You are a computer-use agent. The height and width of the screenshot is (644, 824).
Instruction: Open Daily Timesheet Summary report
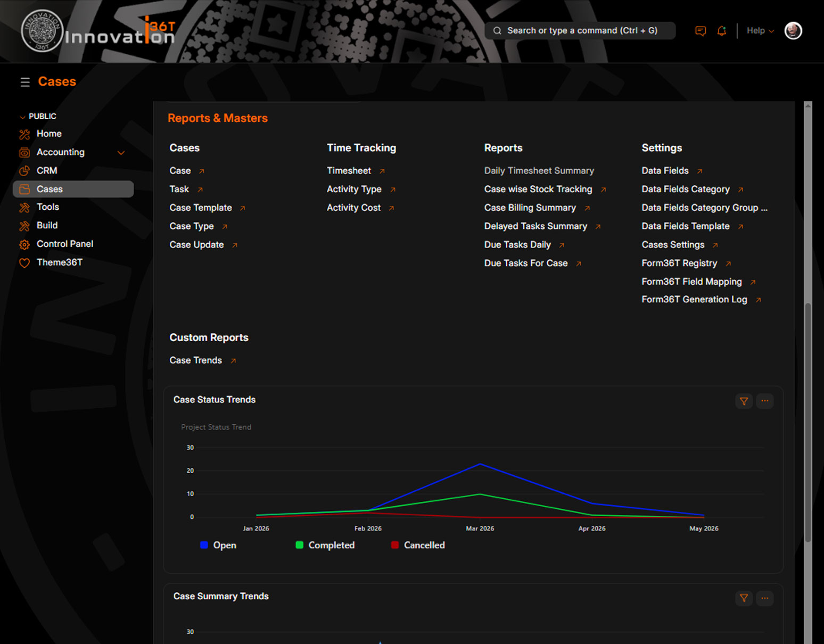[539, 171]
